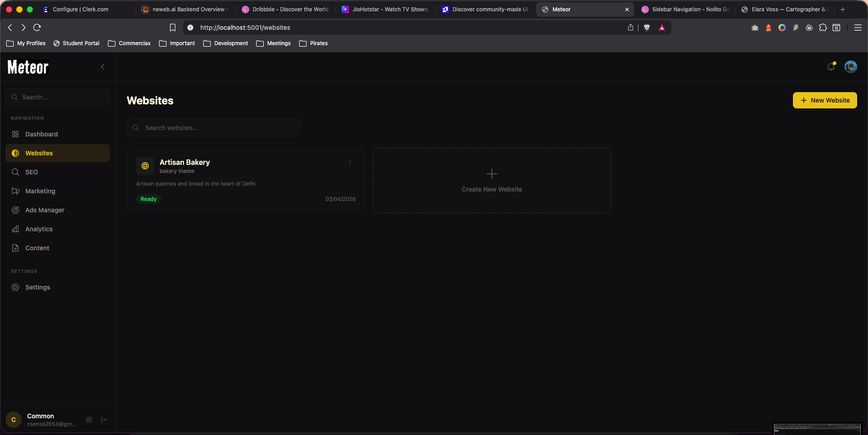Click the account settings gear near Common
Image resolution: width=868 pixels, height=435 pixels.
click(x=89, y=420)
